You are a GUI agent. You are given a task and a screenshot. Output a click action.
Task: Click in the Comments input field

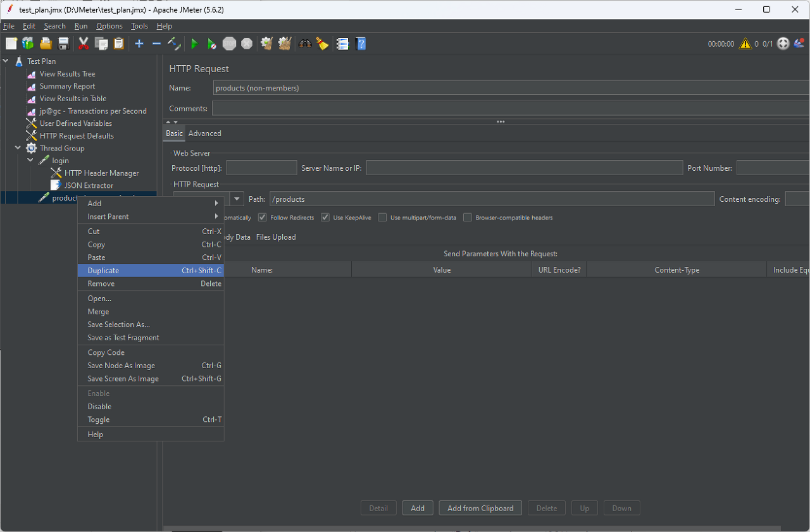tap(511, 108)
